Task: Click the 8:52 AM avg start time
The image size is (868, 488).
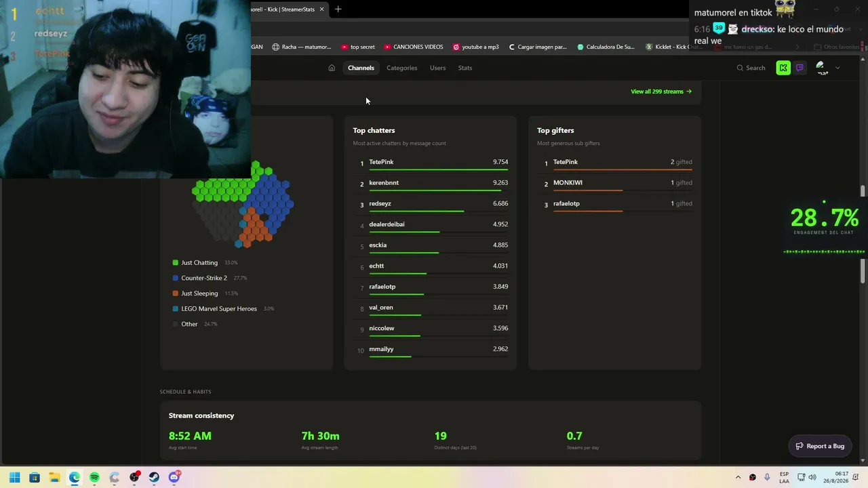Action: click(x=190, y=436)
